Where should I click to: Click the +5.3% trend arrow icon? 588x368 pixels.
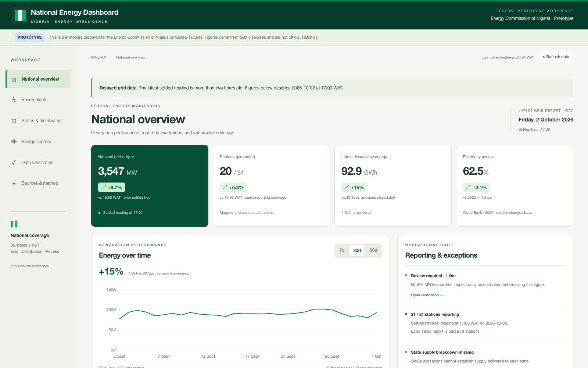pyautogui.click(x=225, y=187)
